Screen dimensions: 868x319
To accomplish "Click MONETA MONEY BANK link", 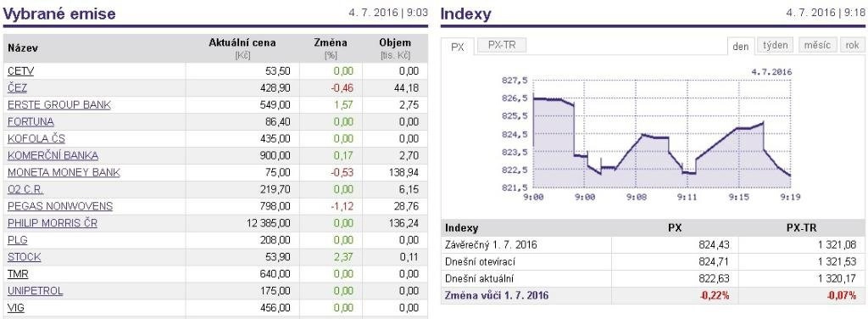I will tap(64, 172).
